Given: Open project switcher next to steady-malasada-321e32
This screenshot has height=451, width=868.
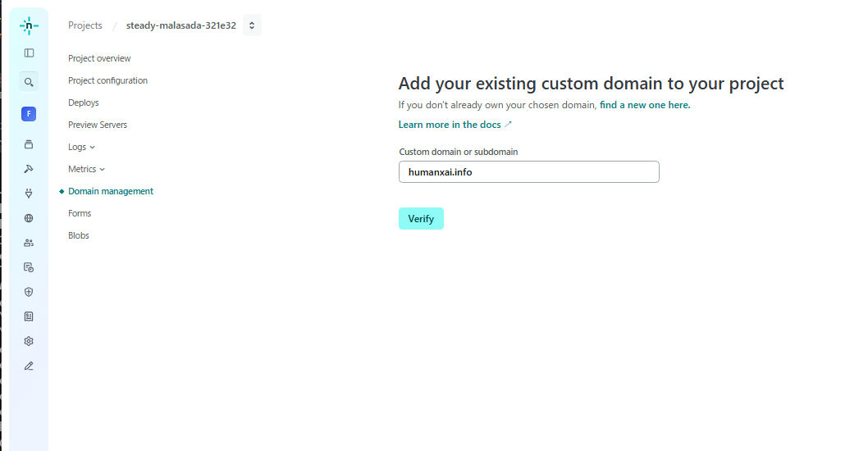Looking at the screenshot, I should pyautogui.click(x=252, y=25).
